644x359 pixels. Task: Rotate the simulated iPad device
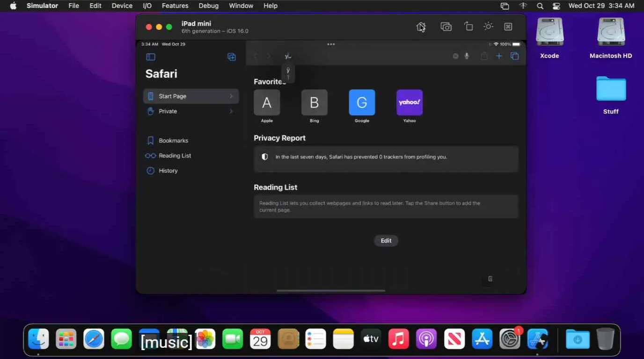[x=468, y=27]
